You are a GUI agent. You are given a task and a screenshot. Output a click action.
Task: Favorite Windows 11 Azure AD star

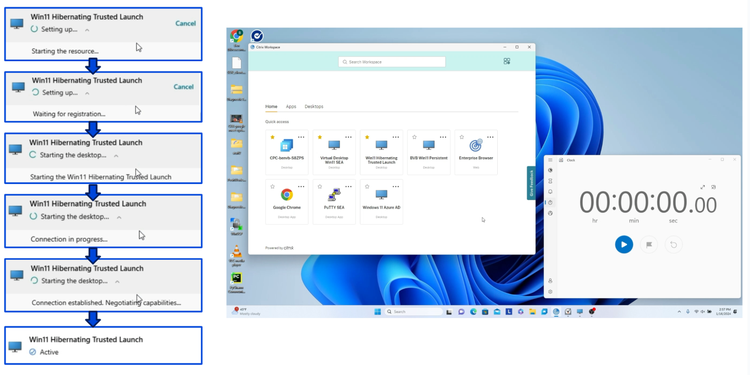[x=367, y=187]
